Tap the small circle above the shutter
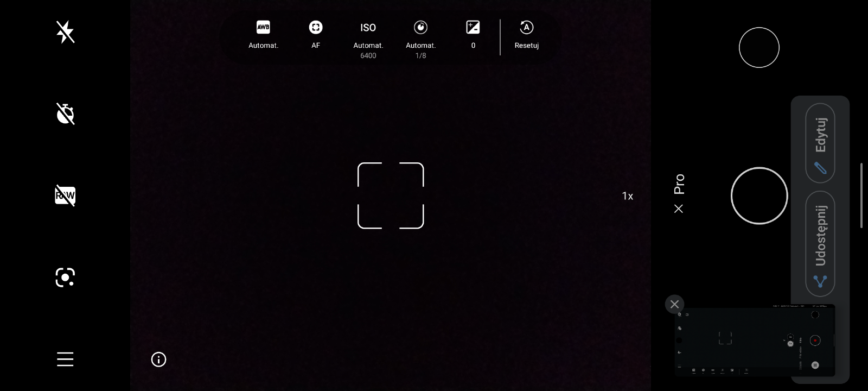The width and height of the screenshot is (868, 391). pyautogui.click(x=759, y=48)
